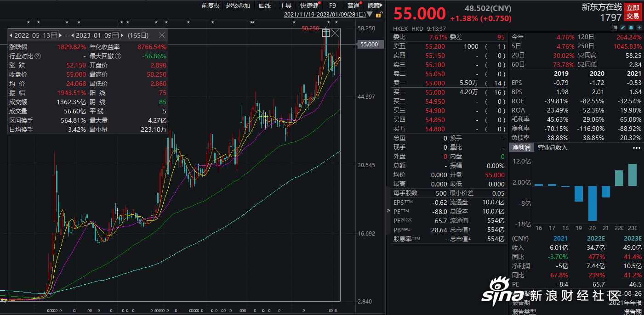Click the 卖一 price 55.000
Viewport: 644px width, 315px height.
[435, 83]
